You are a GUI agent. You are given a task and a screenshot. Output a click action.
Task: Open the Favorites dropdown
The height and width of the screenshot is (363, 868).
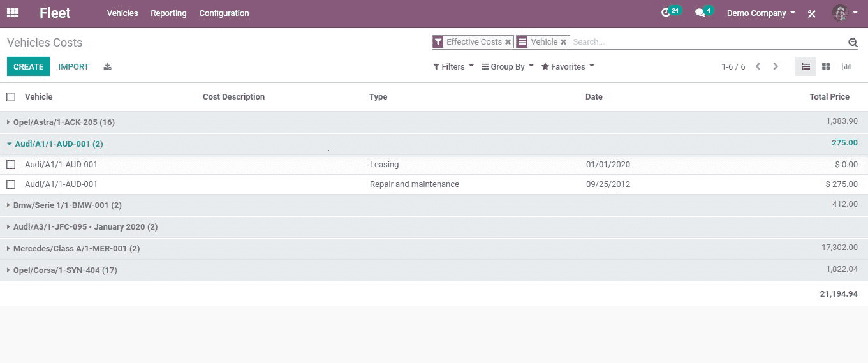coord(568,66)
